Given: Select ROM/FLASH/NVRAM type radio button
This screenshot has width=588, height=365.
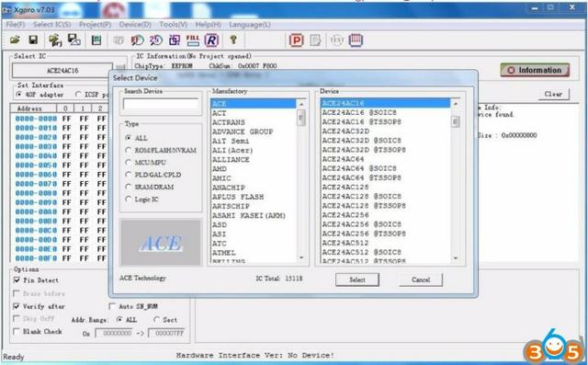Looking at the screenshot, I should [129, 150].
